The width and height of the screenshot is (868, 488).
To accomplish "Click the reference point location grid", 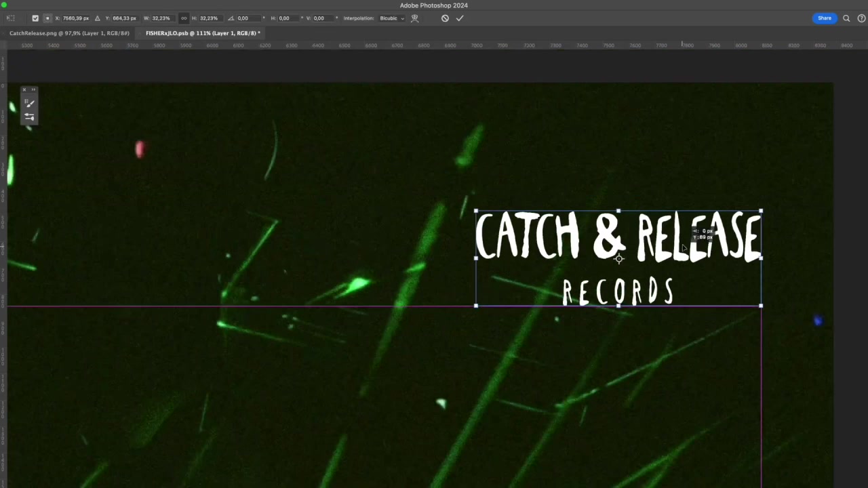I will 47,18.
